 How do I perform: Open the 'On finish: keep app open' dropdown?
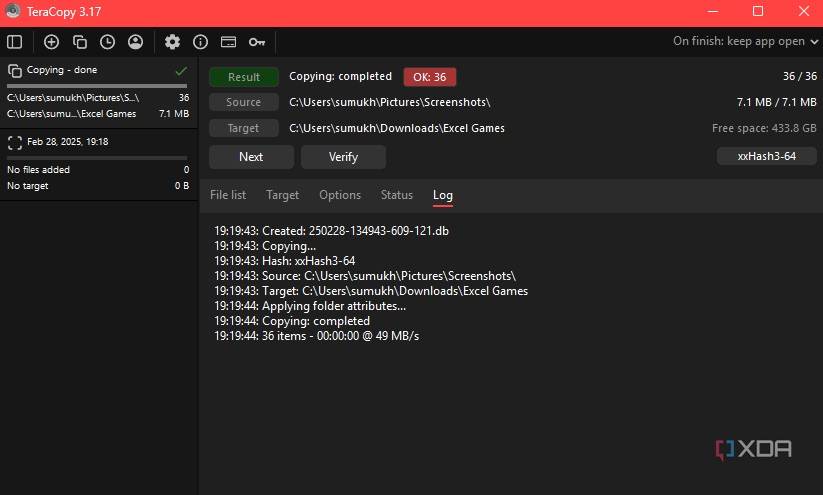coord(745,41)
